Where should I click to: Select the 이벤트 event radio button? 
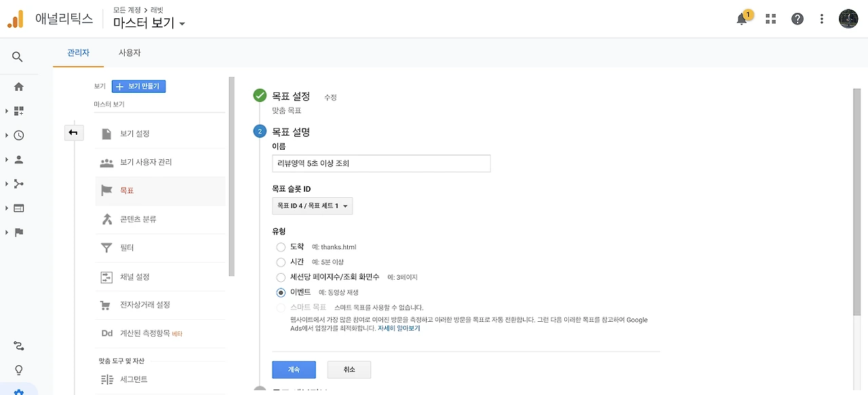coord(281,293)
